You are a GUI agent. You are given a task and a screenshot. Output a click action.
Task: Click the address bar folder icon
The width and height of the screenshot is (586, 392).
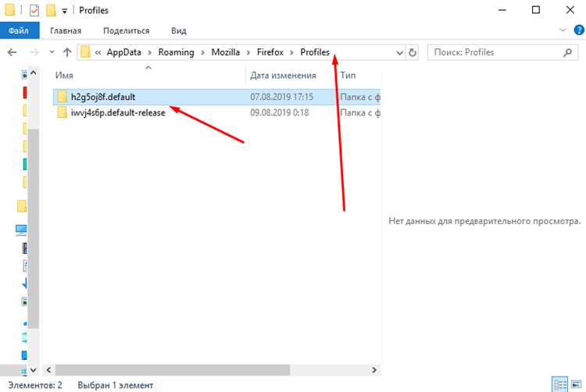coord(85,52)
